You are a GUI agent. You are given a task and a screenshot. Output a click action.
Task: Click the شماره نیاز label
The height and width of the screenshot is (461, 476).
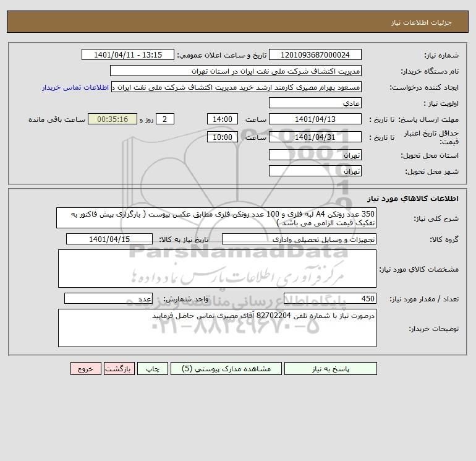point(441,55)
